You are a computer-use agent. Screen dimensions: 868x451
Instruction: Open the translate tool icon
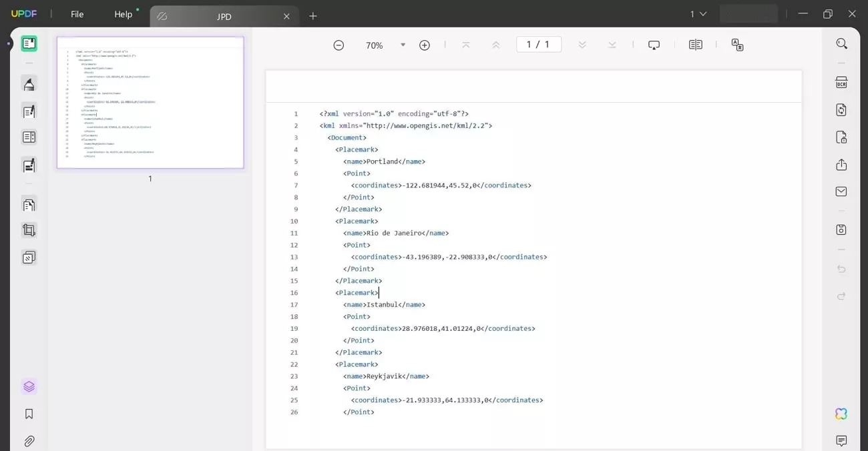click(x=738, y=45)
